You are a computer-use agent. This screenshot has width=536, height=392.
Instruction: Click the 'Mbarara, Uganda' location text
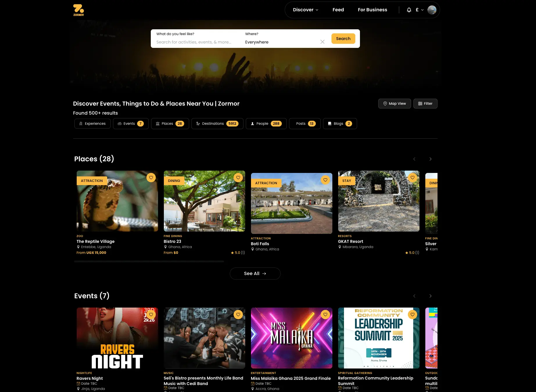tap(358, 247)
